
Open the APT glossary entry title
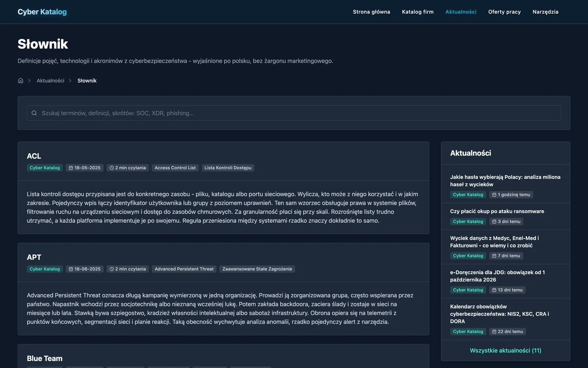34,257
